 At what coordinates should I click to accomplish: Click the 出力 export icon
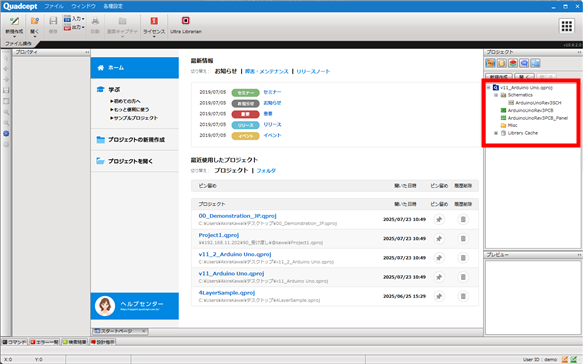67,28
